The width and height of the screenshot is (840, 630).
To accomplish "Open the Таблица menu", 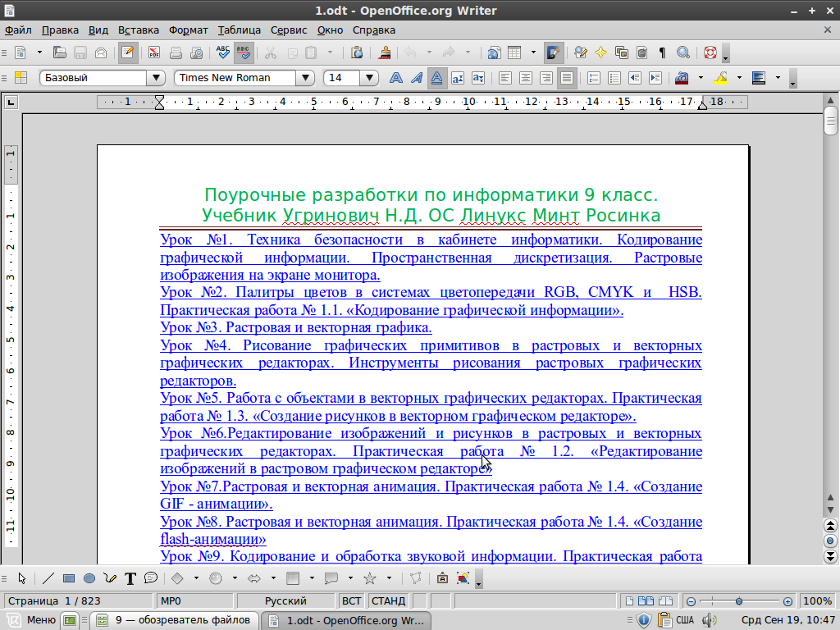I will [x=239, y=30].
